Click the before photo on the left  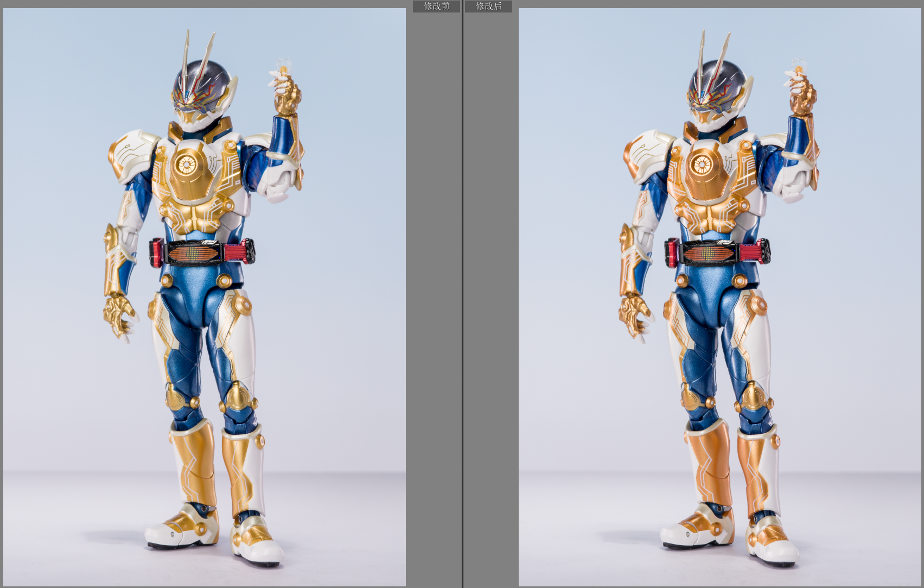coord(205,297)
